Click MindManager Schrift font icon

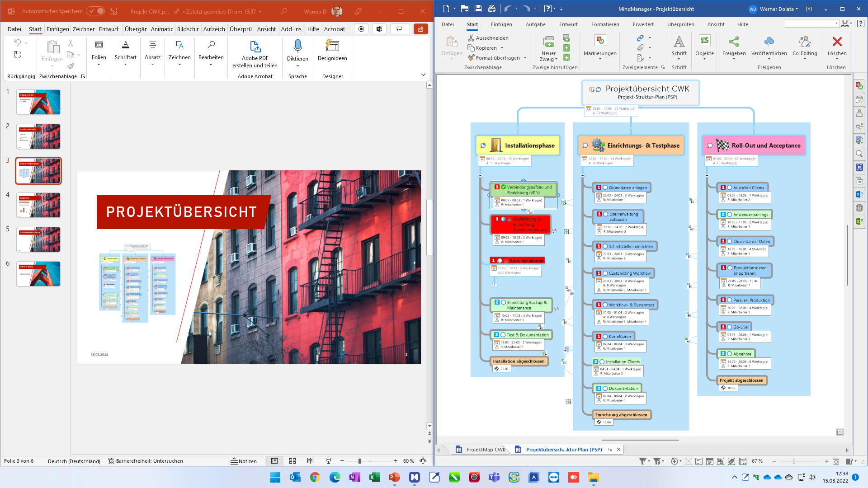pyautogui.click(x=679, y=42)
